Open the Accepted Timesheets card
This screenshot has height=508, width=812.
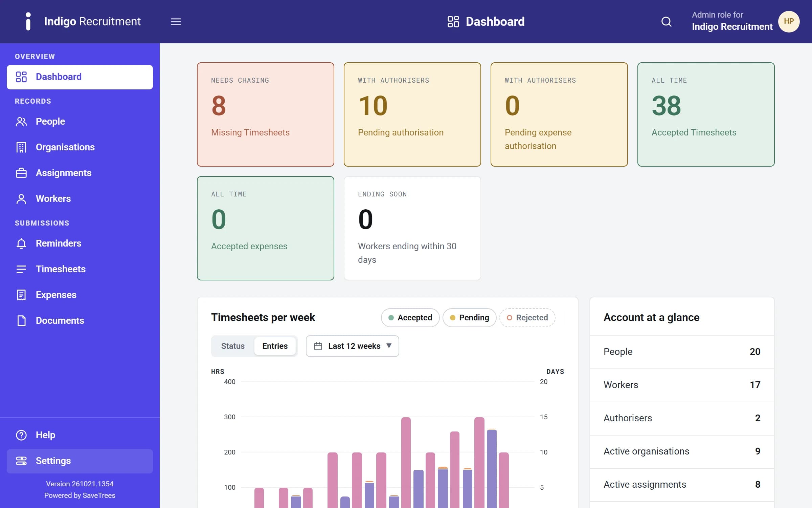tap(706, 114)
